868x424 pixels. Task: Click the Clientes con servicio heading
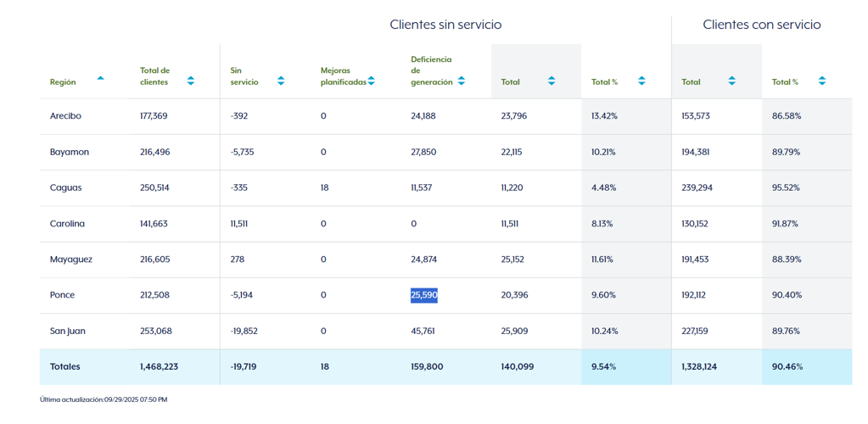[761, 25]
